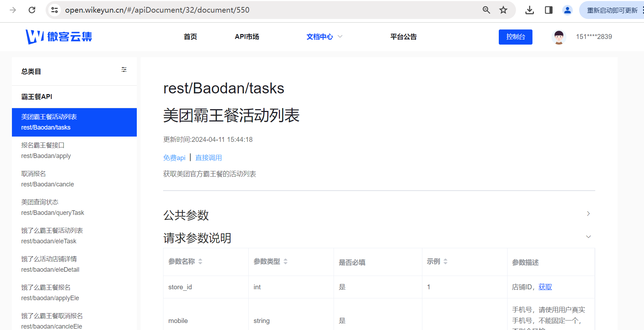Open 平台公告 in navigation
Image resolution: width=644 pixels, height=330 pixels.
[x=403, y=37]
